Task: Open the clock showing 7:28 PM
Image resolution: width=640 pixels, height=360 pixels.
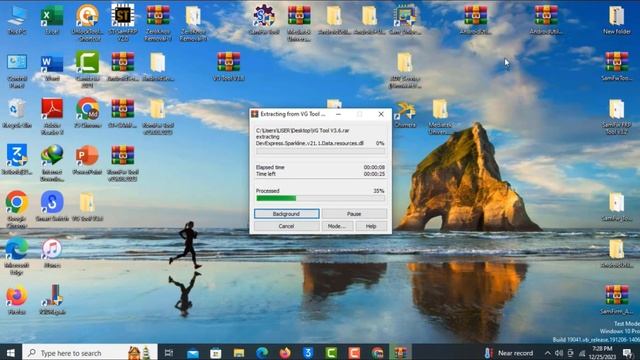Action: click(x=602, y=353)
